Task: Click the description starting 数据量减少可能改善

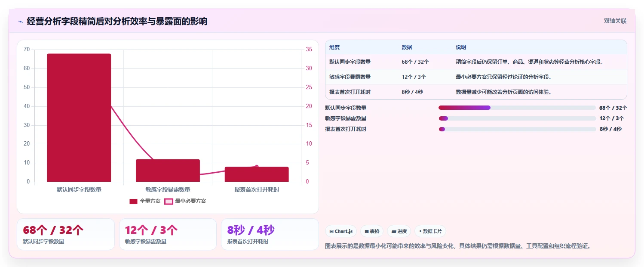Action: [503, 92]
